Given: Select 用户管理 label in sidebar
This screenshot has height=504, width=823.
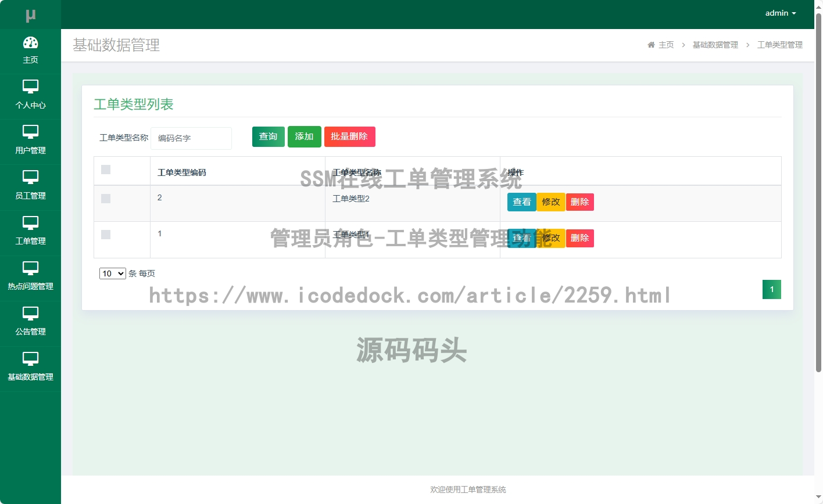Looking at the screenshot, I should [x=30, y=150].
